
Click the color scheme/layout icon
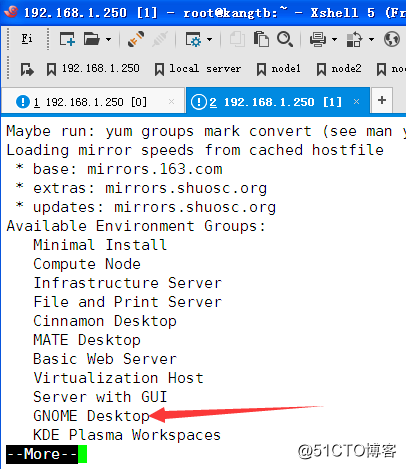(x=354, y=39)
